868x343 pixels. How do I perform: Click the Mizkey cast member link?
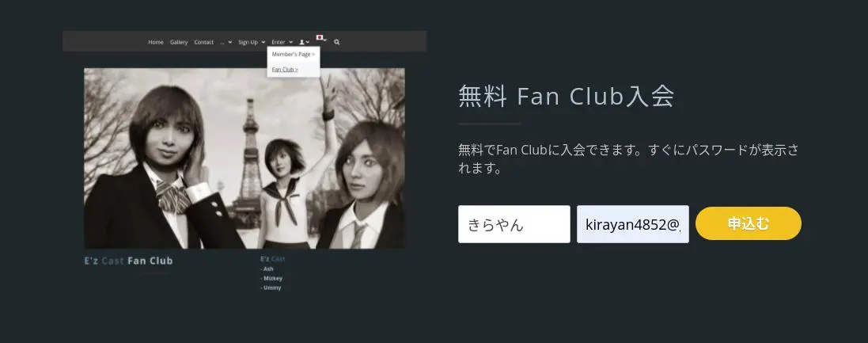271,278
